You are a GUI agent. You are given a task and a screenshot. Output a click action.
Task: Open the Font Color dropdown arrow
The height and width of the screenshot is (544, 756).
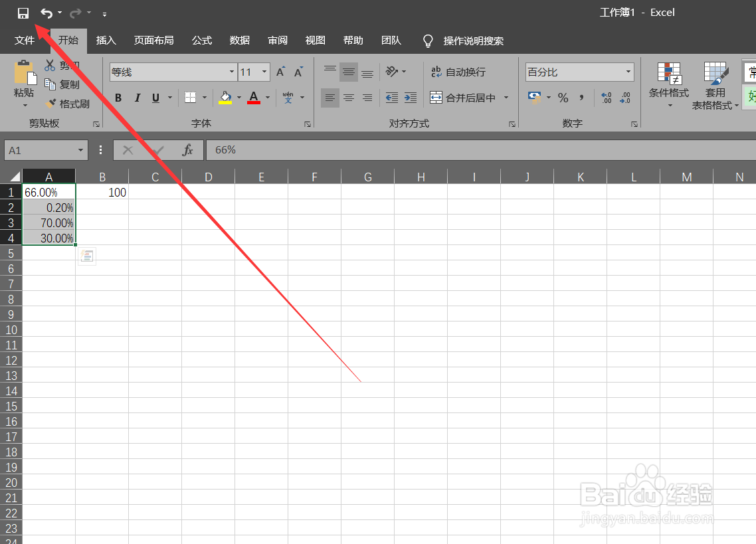[268, 98]
